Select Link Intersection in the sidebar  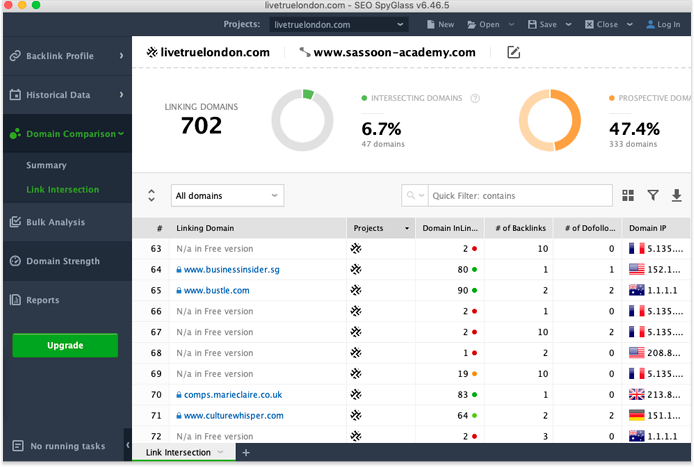click(x=62, y=189)
